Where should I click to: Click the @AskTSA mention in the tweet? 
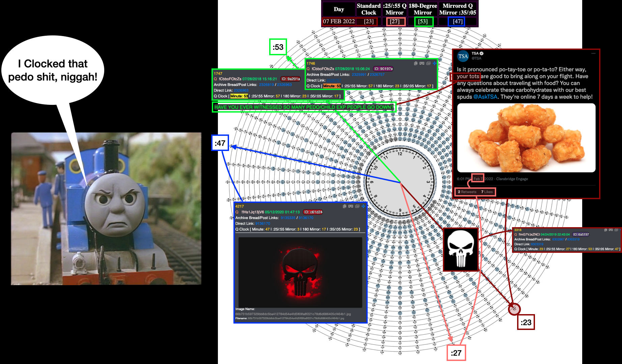tap(485, 97)
